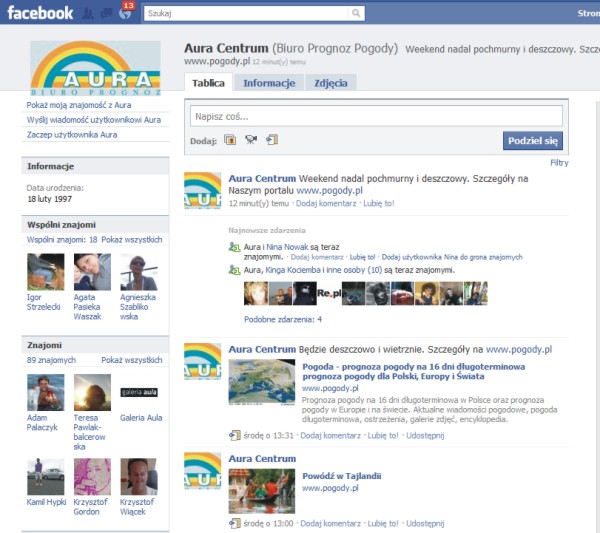Open the Europe satellite map thumbnail
The height and width of the screenshot is (533, 600).
pos(262,382)
